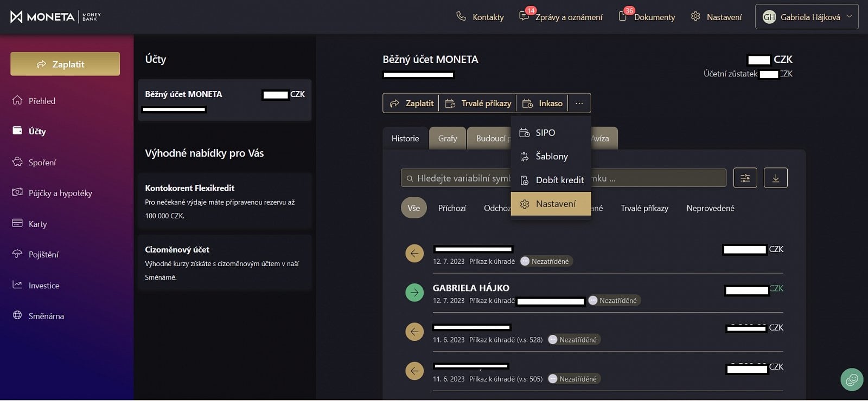Screen dimensions: 868x401
Task: Click the Kontakty phone icon
Action: [x=461, y=16]
